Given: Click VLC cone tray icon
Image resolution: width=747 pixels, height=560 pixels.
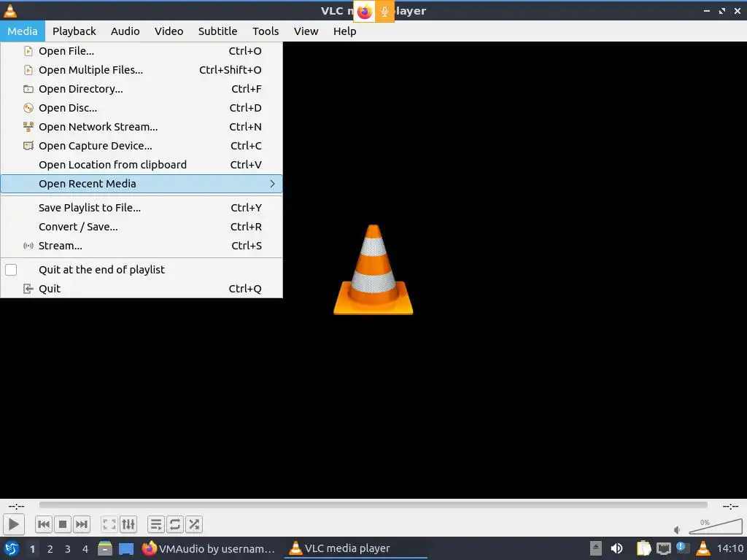Looking at the screenshot, I should (x=703, y=548).
